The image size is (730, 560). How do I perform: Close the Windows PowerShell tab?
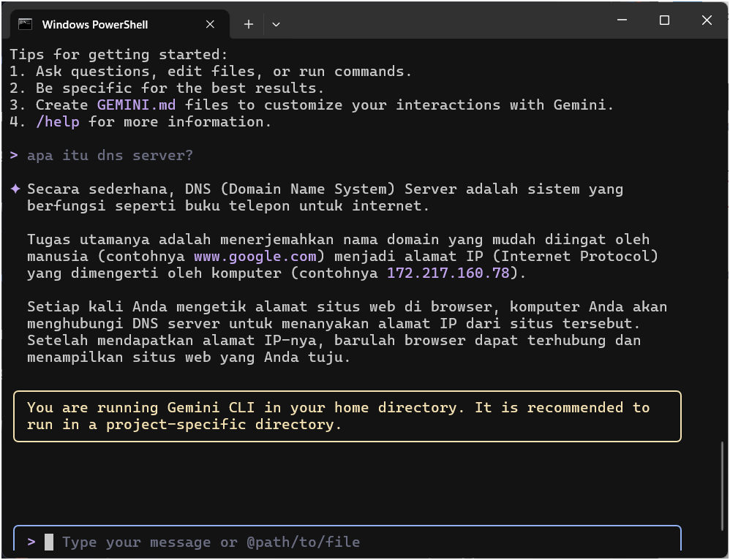pyautogui.click(x=210, y=24)
